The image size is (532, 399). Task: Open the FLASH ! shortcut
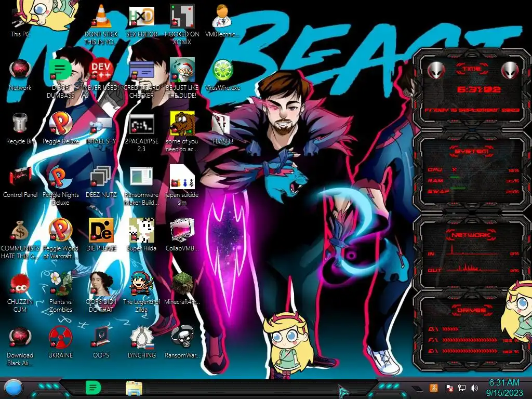222,128
